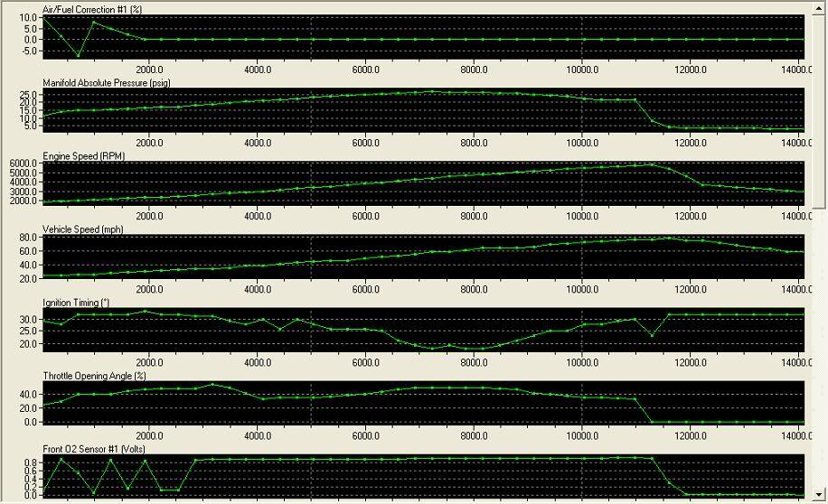Click the 0.0 label on Throttle Opening axis
The height and width of the screenshot is (504, 828).
[x=30, y=422]
